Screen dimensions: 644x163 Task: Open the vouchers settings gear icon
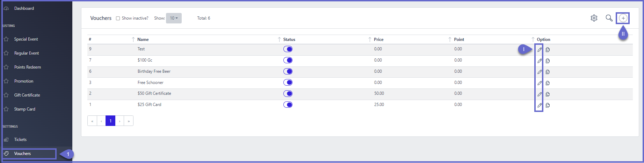(x=594, y=18)
